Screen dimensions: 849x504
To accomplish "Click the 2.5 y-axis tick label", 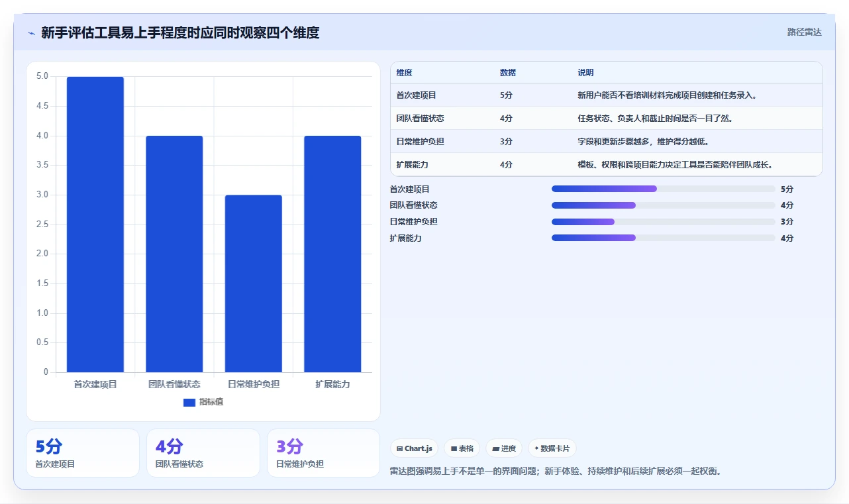I will (42, 225).
